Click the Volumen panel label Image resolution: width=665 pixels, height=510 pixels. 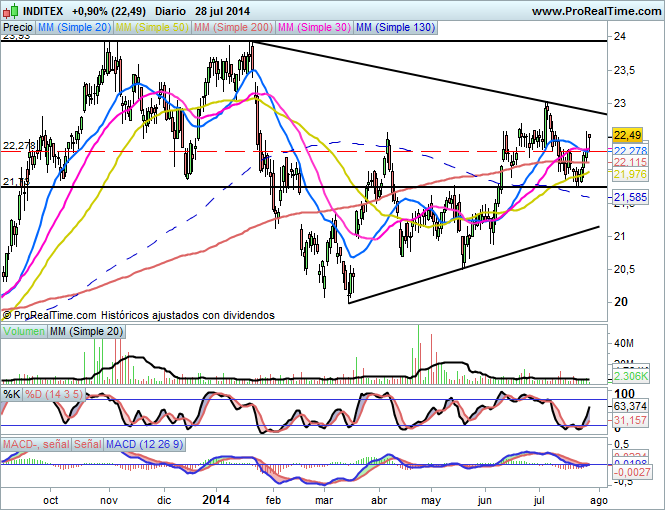(x=24, y=331)
